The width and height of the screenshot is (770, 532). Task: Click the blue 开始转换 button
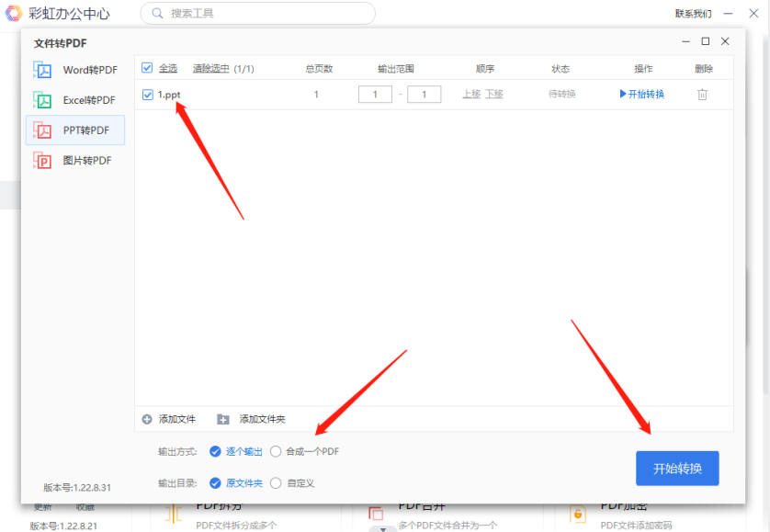(677, 468)
